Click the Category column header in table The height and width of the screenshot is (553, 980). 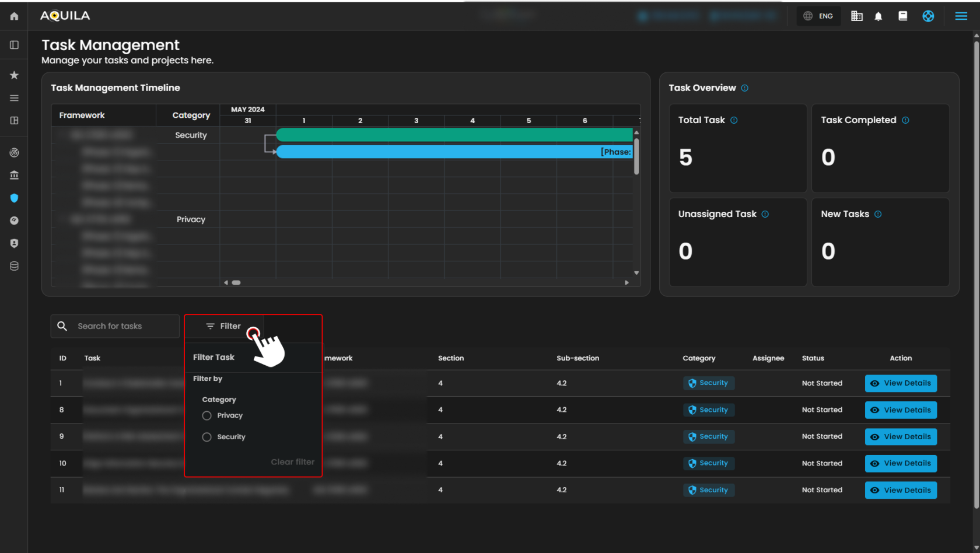[x=698, y=358]
